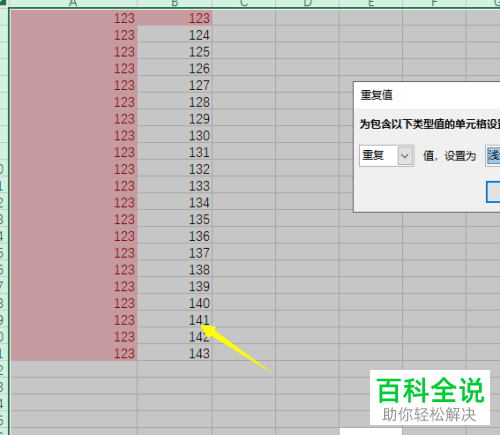Select column E header
Viewport: 500px width, 435px height.
click(371, 3)
